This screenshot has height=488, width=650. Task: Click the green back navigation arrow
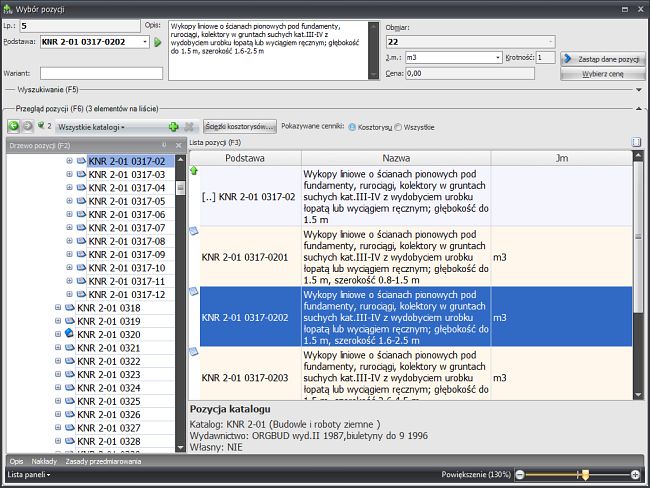pyautogui.click(x=13, y=127)
